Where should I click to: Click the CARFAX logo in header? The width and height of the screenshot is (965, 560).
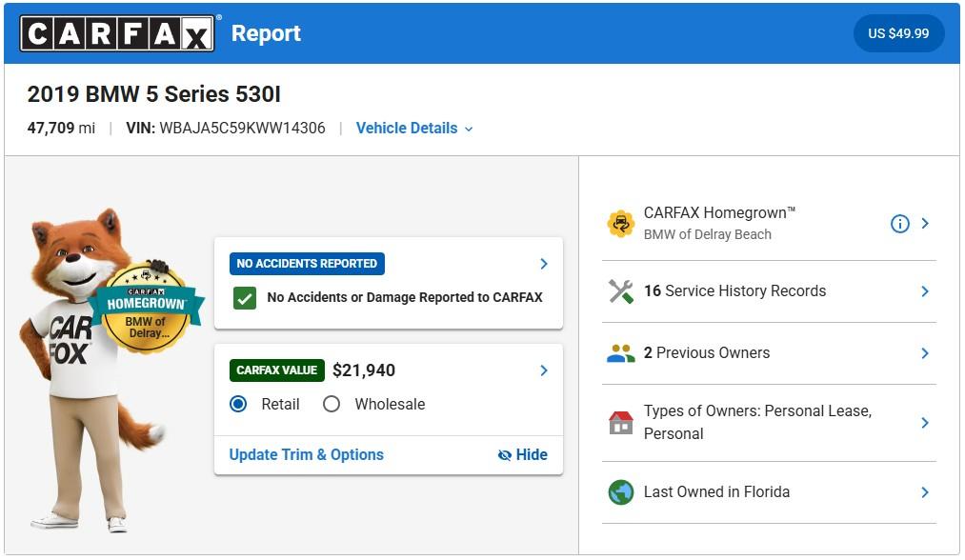tap(117, 33)
